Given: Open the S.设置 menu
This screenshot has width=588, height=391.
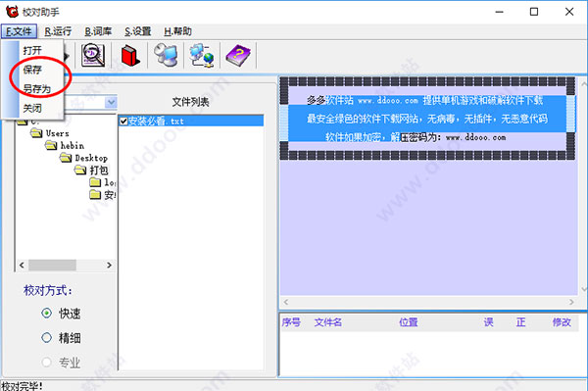Looking at the screenshot, I should pyautogui.click(x=138, y=31).
